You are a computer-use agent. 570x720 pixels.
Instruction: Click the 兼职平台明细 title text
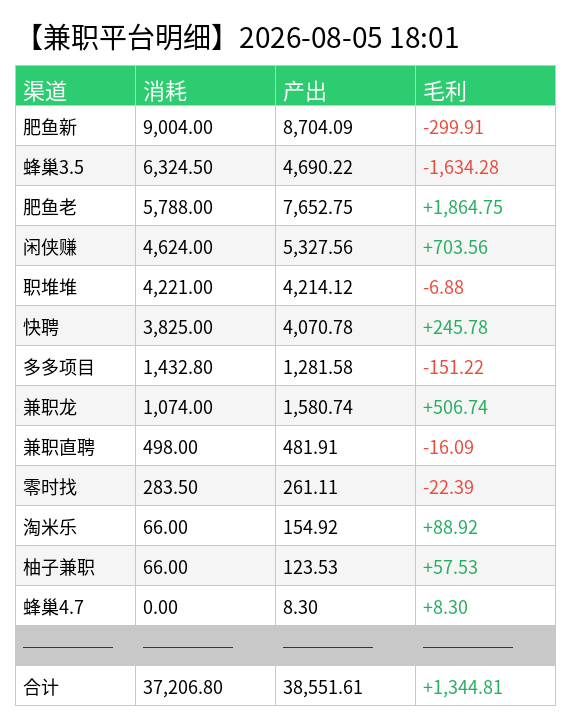[126, 38]
